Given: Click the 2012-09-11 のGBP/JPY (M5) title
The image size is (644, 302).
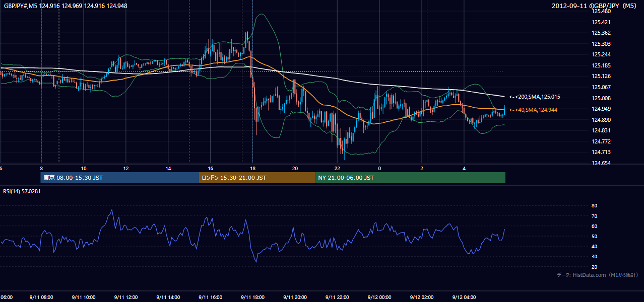Looking at the screenshot, I should [x=594, y=6].
